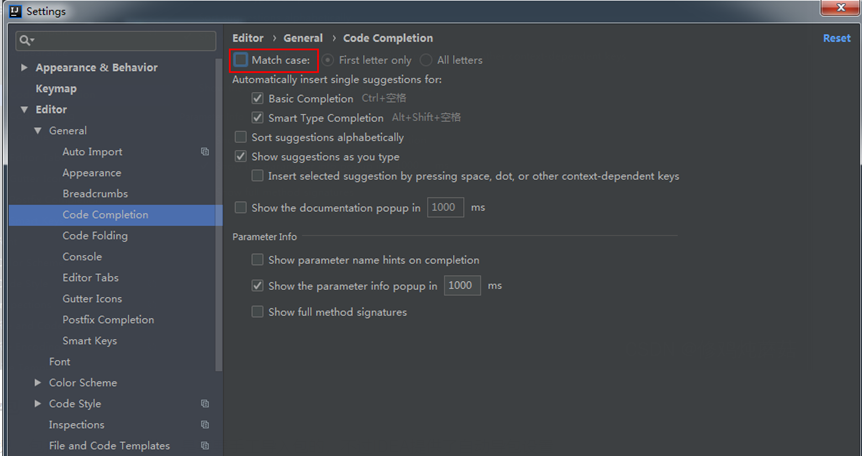Open File and Code Templates settings
862x456 pixels.
pos(109,446)
